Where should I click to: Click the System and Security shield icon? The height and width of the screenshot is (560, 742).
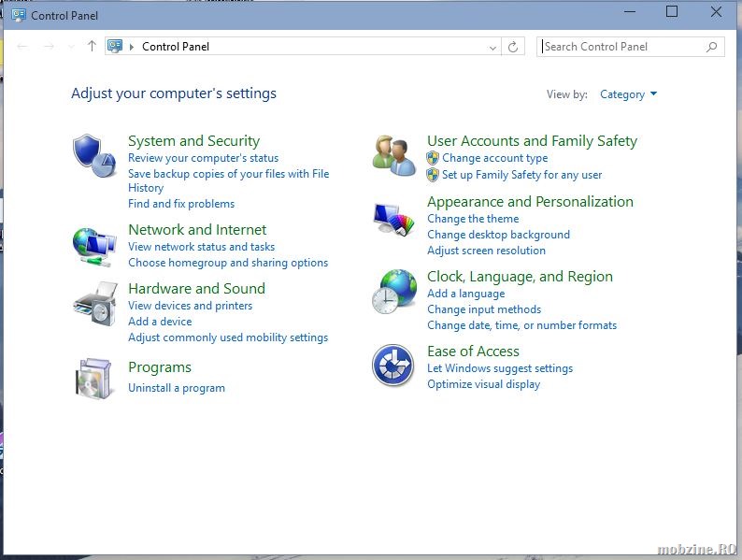[x=94, y=155]
